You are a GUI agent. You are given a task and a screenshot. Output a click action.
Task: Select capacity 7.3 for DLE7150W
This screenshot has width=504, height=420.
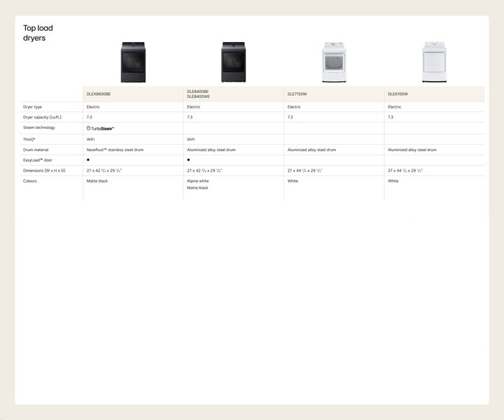(x=290, y=118)
